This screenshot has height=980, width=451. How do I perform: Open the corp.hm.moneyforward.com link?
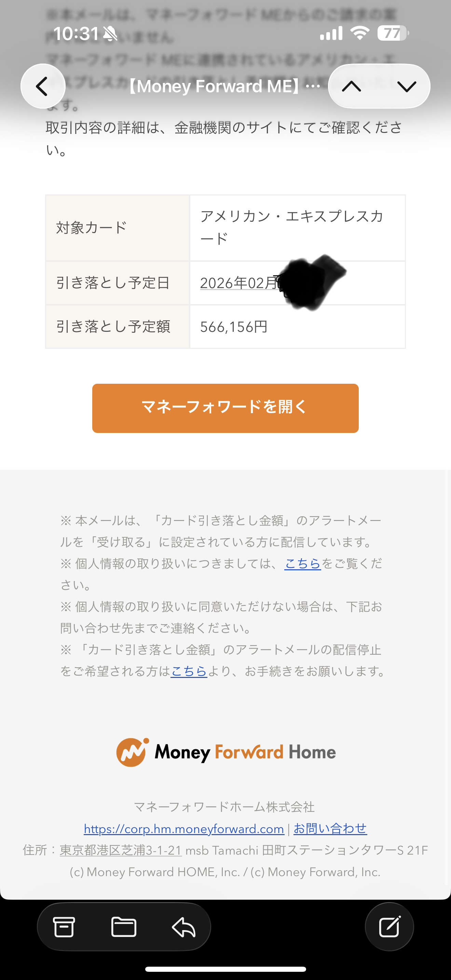tap(184, 829)
